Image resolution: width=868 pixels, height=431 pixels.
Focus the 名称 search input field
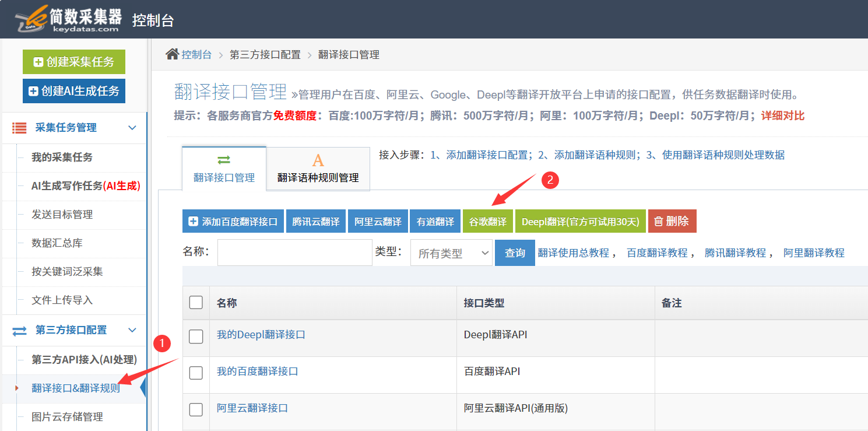295,253
